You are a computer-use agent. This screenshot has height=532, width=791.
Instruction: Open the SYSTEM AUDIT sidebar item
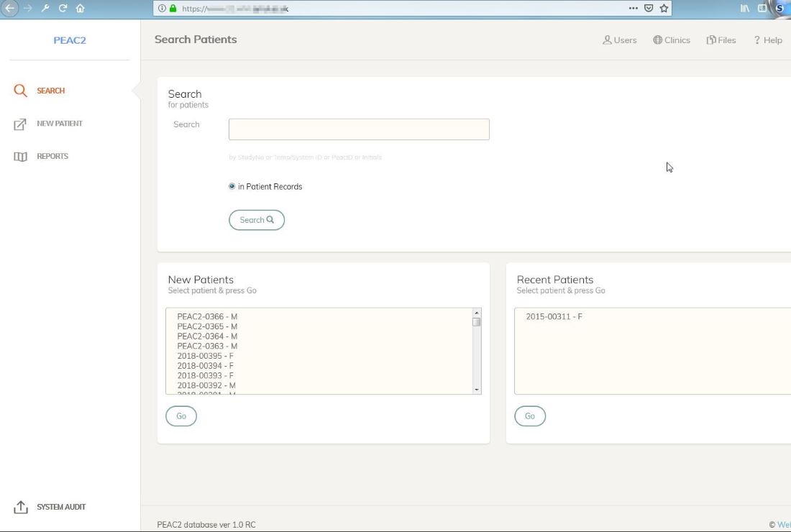coord(61,507)
